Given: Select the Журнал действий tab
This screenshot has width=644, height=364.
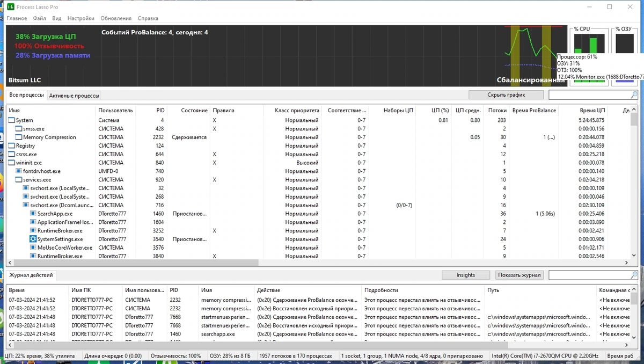Looking at the screenshot, I should pos(31,275).
